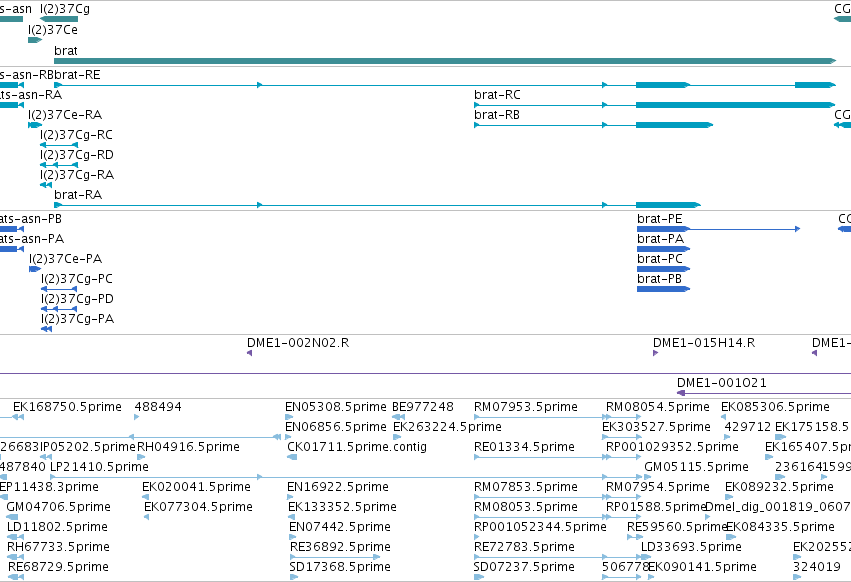This screenshot has width=851, height=582.
Task: Select the brat-PA protein label
Action: 661,239
